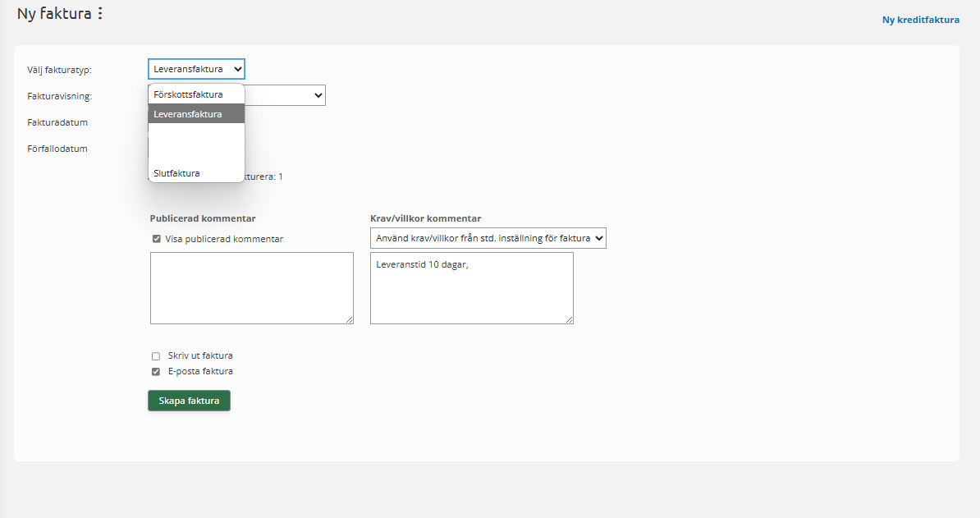This screenshot has width=980, height=518.
Task: Open the Fakturavisning select box
Action: 283,95
